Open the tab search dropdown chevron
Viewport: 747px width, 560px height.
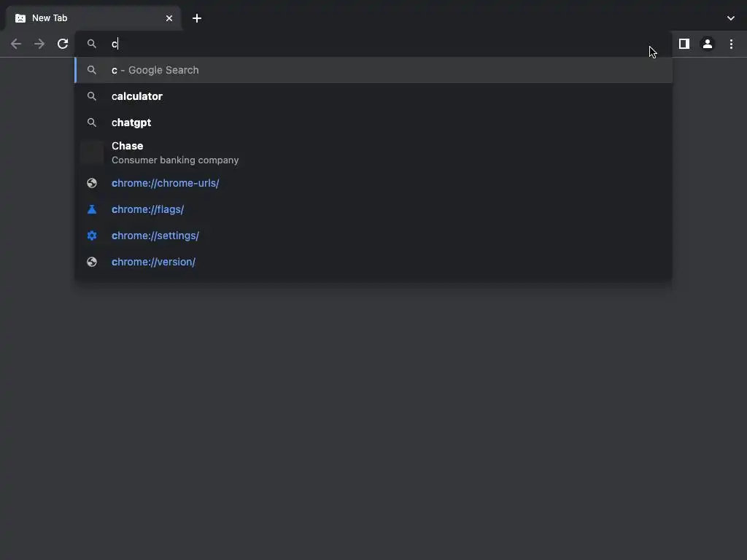pyautogui.click(x=731, y=18)
